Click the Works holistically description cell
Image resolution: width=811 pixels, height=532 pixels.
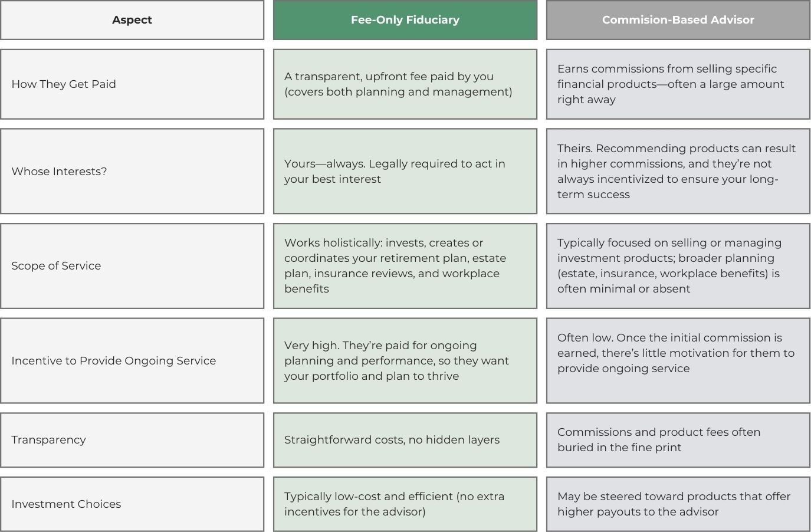click(x=405, y=266)
